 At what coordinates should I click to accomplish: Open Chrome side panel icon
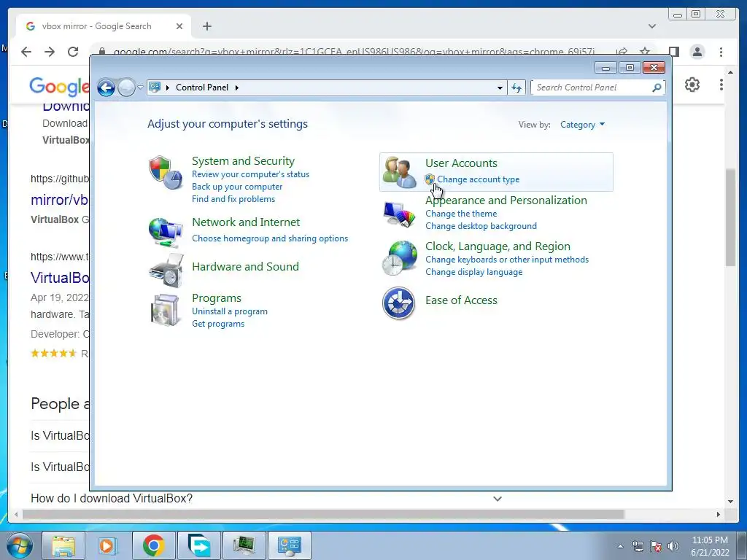tap(673, 52)
